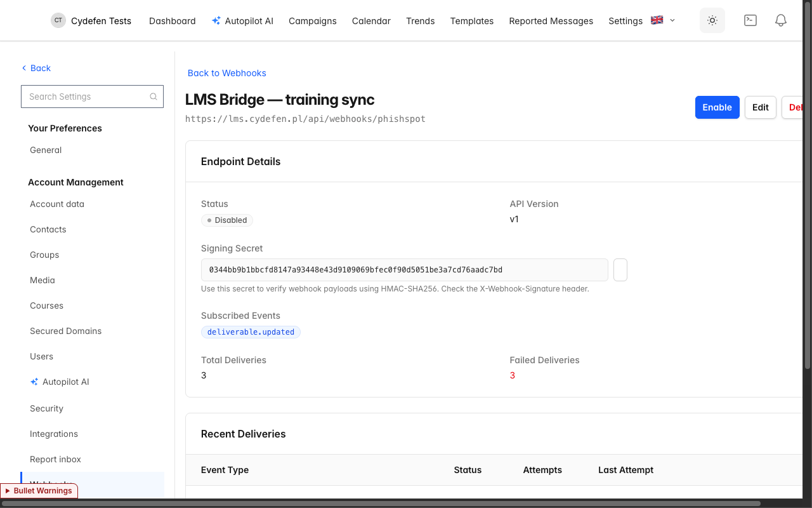Open Media settings
The height and width of the screenshot is (508, 812).
(43, 280)
